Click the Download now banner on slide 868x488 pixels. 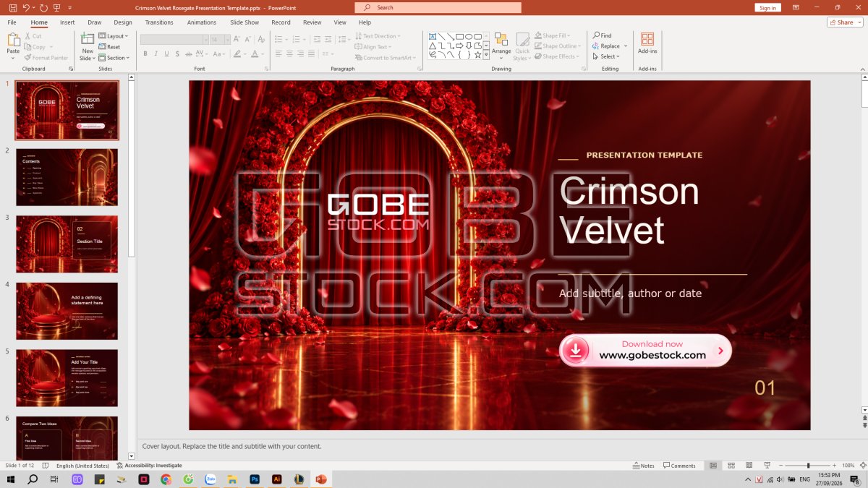(x=645, y=350)
